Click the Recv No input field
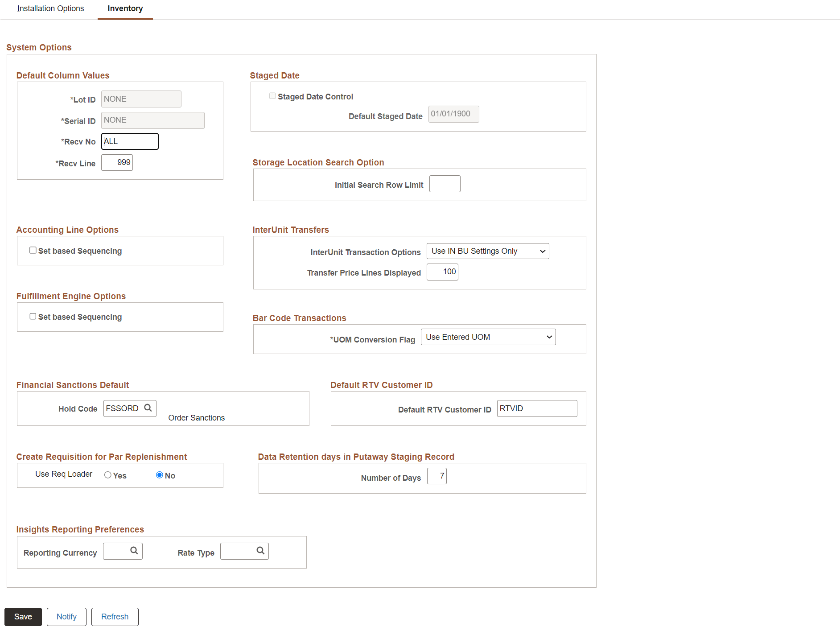840x631 pixels. point(129,141)
